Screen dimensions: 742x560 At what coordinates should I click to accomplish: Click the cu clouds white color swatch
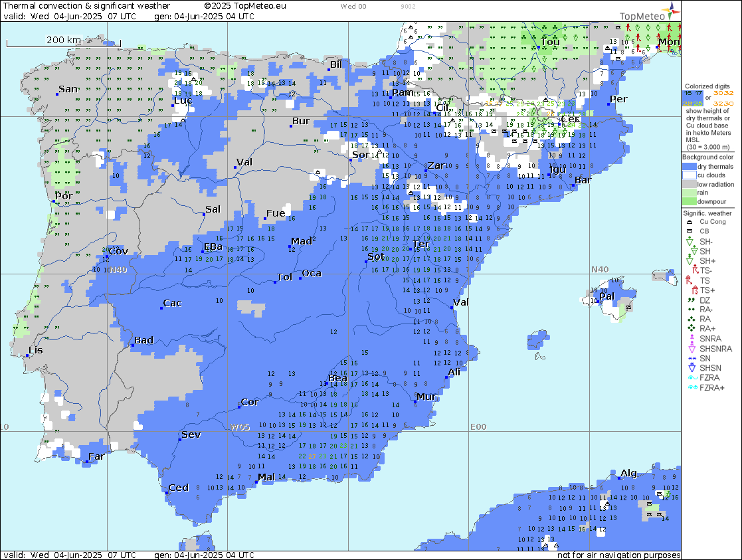pyautogui.click(x=690, y=175)
